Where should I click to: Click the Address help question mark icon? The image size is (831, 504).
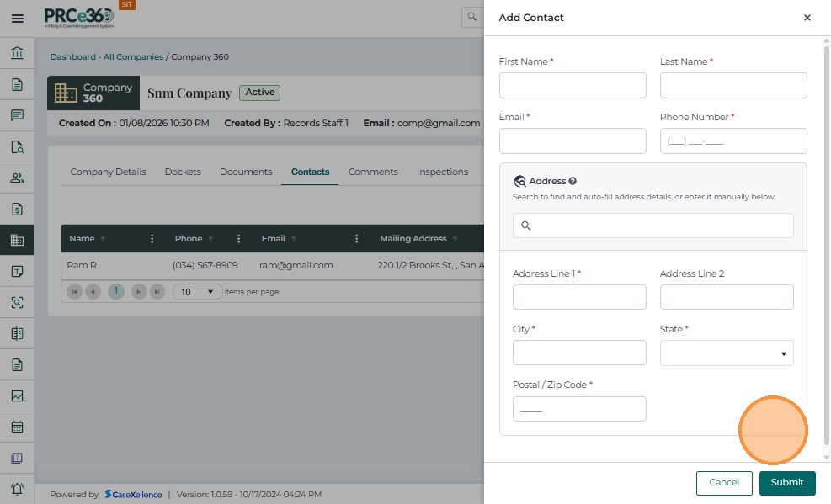pyautogui.click(x=573, y=181)
